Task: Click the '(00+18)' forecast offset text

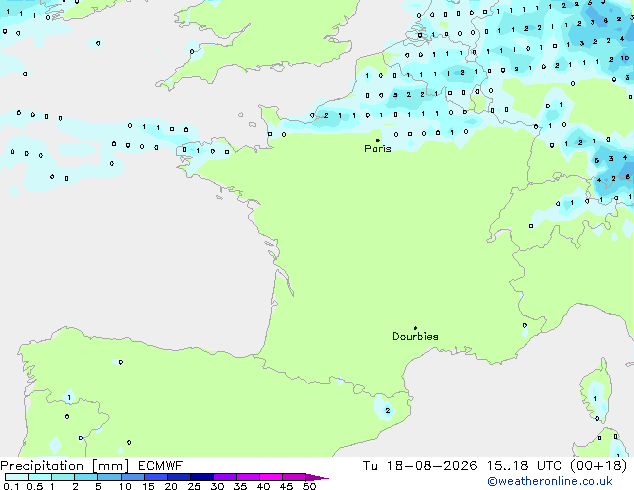Action: click(x=599, y=466)
